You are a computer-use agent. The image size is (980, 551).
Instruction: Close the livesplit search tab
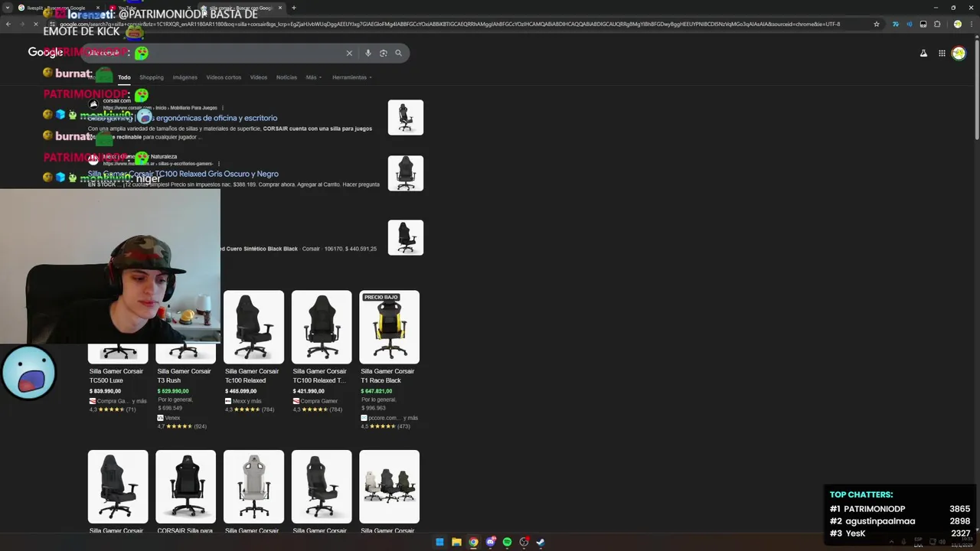click(97, 8)
